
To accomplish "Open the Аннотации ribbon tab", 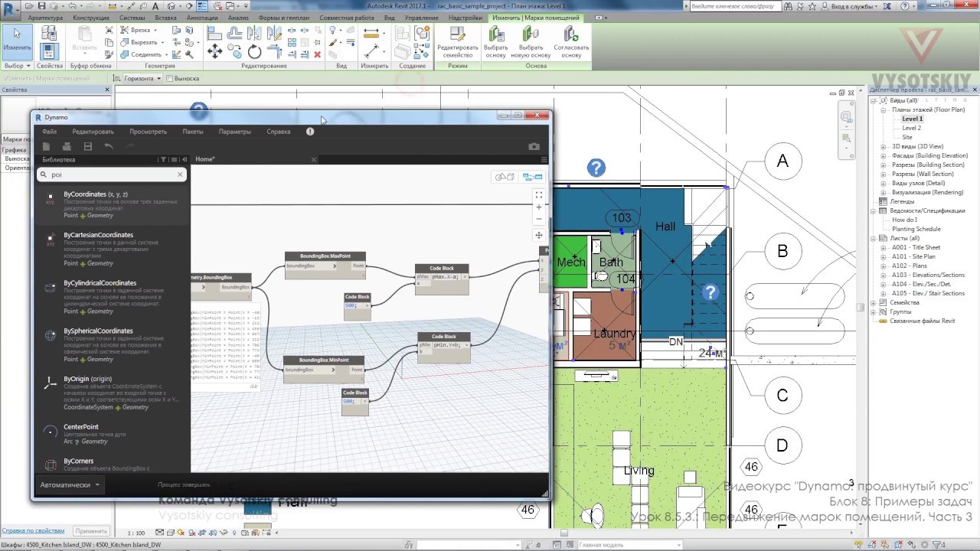I will click(x=202, y=18).
